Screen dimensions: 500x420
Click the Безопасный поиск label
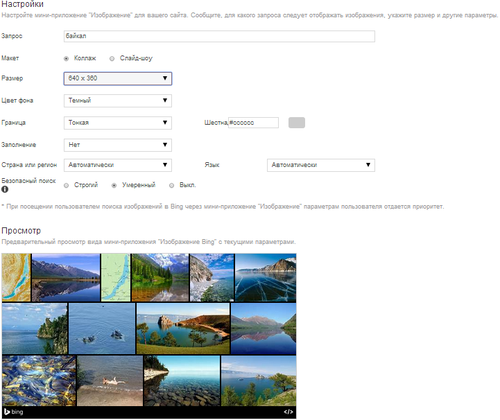(29, 181)
